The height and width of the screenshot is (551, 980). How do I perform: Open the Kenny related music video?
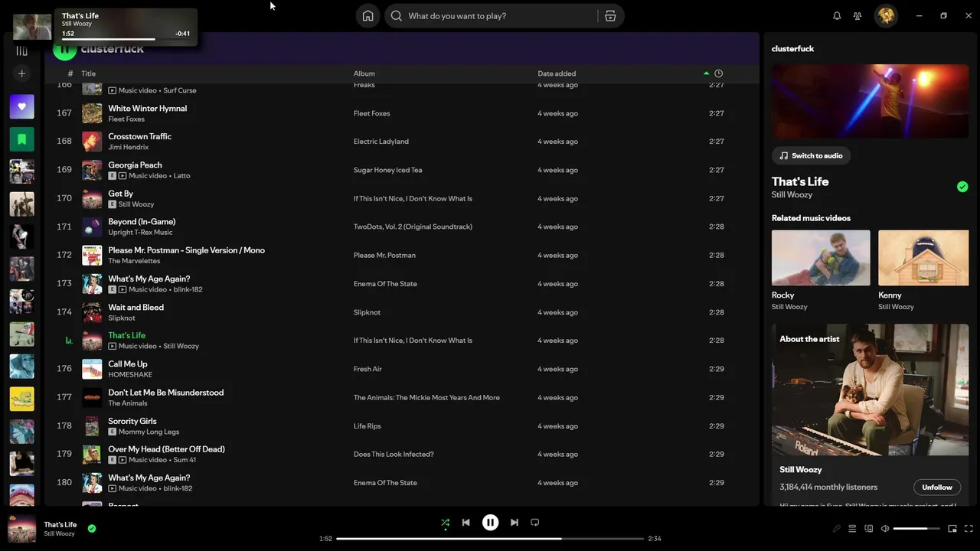[x=923, y=258]
